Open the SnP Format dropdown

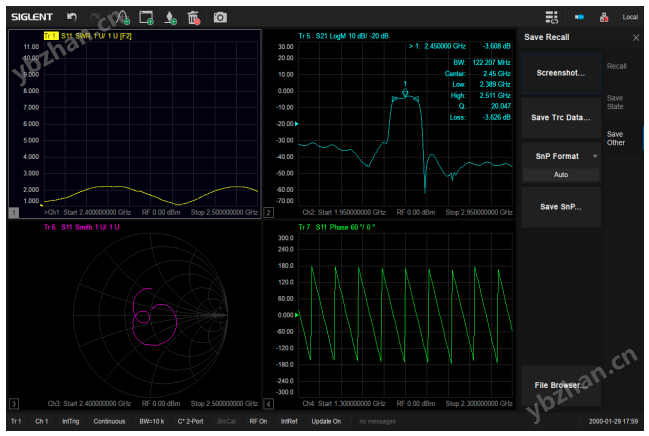click(561, 156)
